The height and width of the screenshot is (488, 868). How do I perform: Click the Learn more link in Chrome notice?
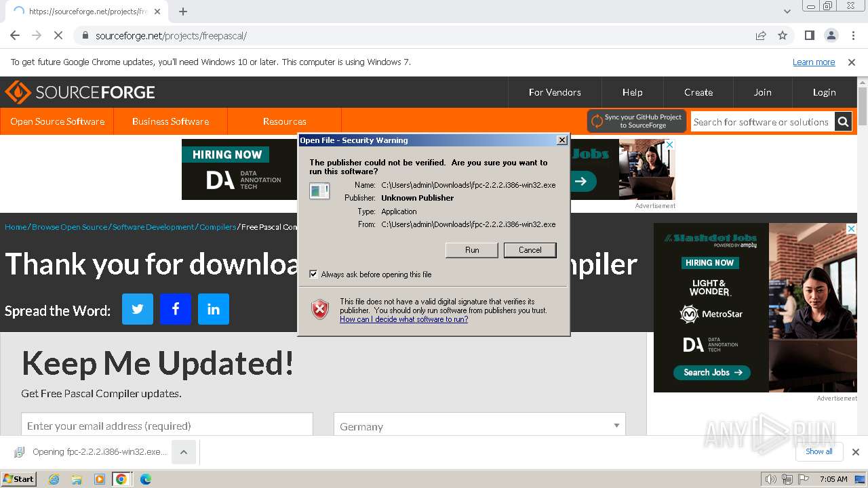(x=814, y=62)
